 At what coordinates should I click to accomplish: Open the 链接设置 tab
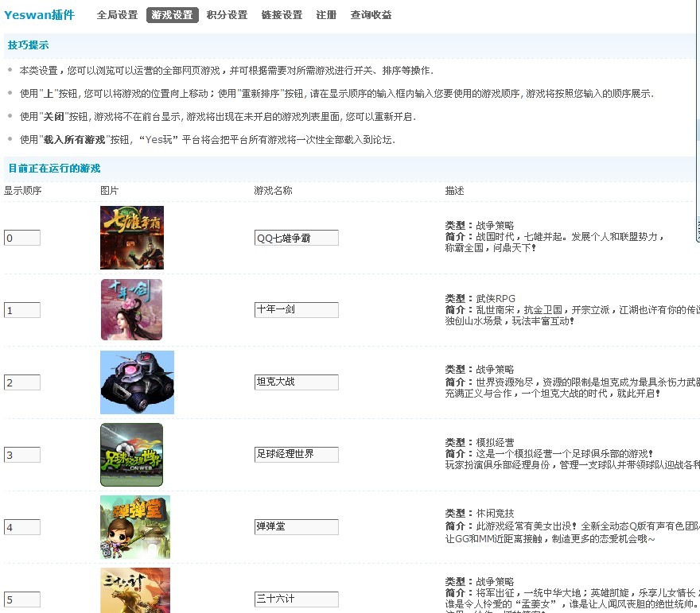coord(282,15)
